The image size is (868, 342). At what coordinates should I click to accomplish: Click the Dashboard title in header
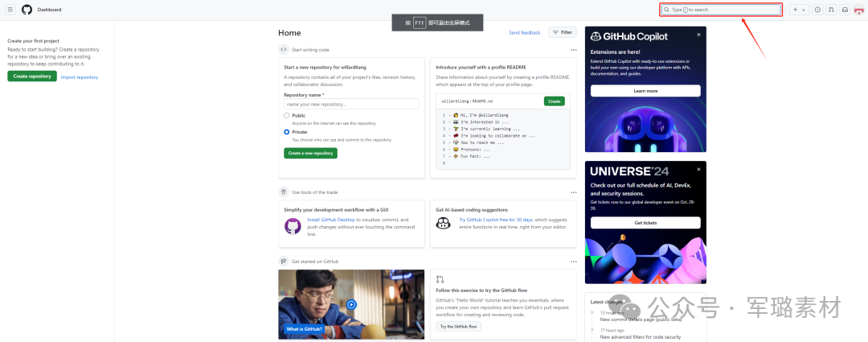(x=49, y=10)
